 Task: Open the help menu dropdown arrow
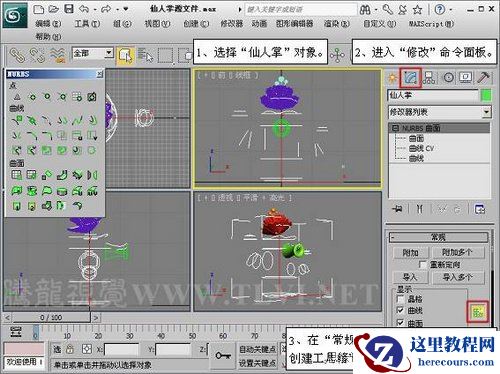click(451, 10)
